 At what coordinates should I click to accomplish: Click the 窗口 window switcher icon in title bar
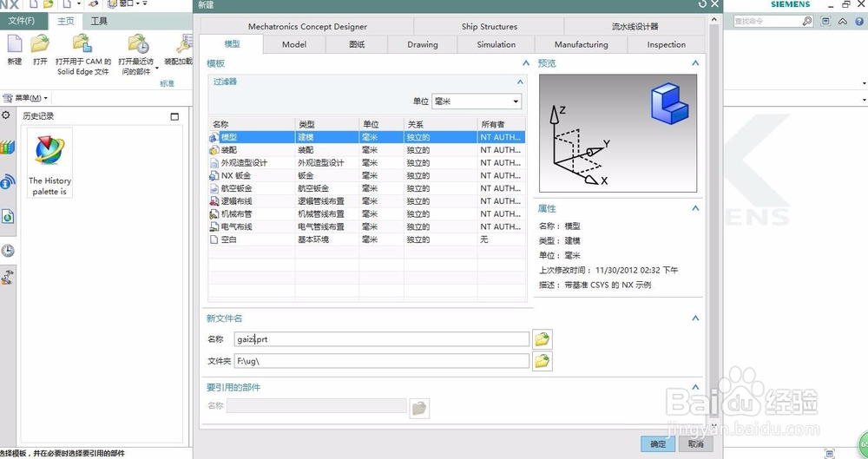click(x=112, y=4)
